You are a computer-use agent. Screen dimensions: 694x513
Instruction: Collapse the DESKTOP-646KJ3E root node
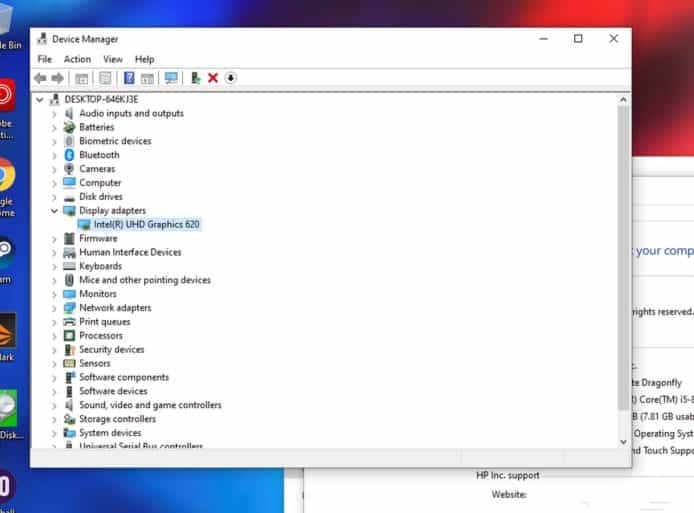[x=40, y=100]
